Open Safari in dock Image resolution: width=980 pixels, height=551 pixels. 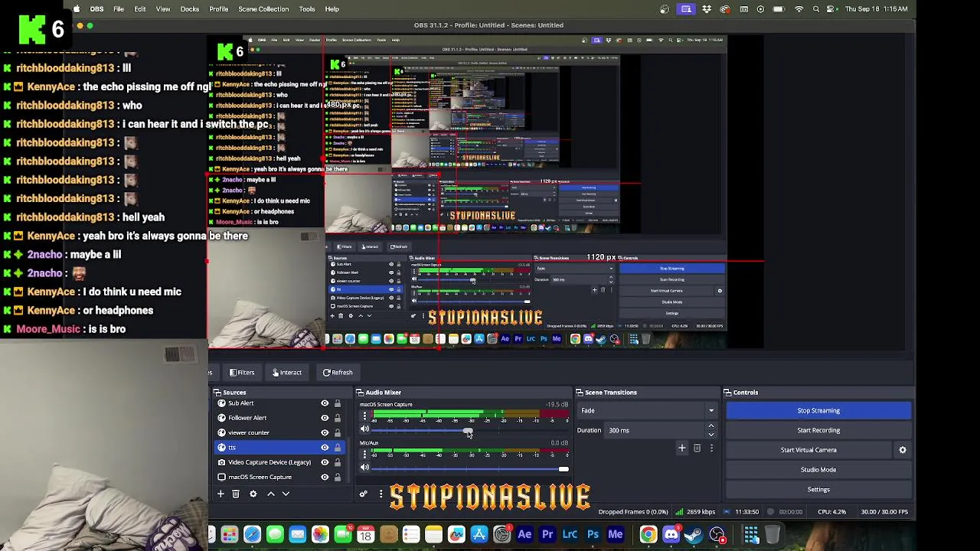(252, 534)
